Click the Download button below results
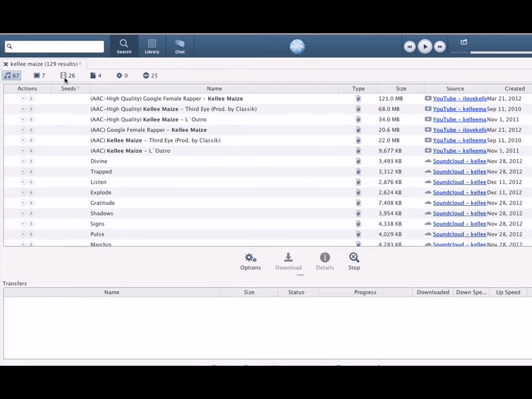Image resolution: width=532 pixels, height=399 pixels. (288, 262)
